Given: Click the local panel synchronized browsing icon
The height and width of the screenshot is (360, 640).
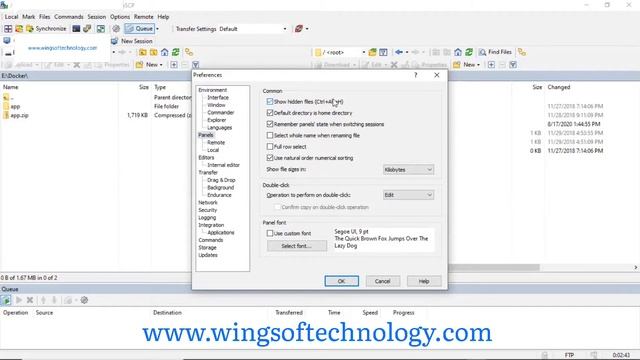Looking at the screenshot, I should coord(189,52).
